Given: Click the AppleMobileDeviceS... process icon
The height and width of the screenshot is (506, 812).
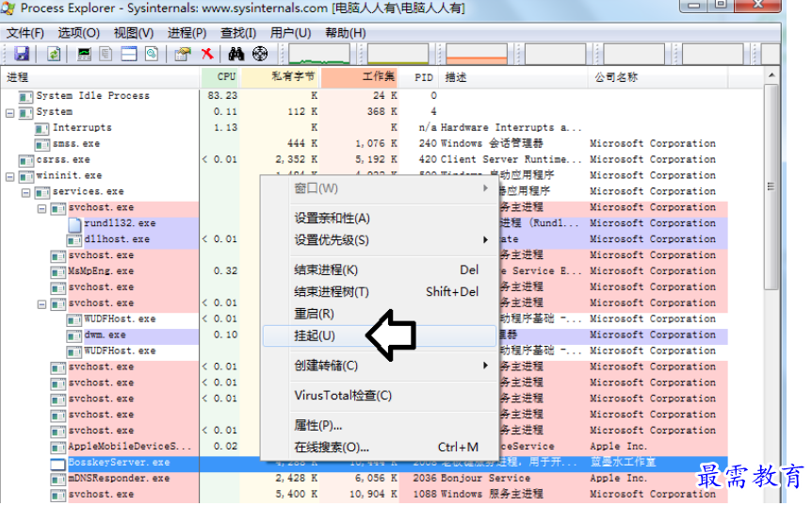Looking at the screenshot, I should (x=58, y=447).
